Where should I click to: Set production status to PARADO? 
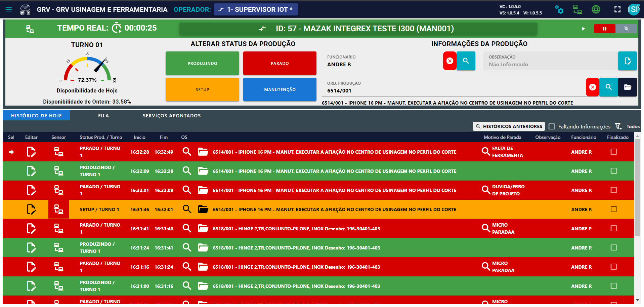(x=280, y=63)
